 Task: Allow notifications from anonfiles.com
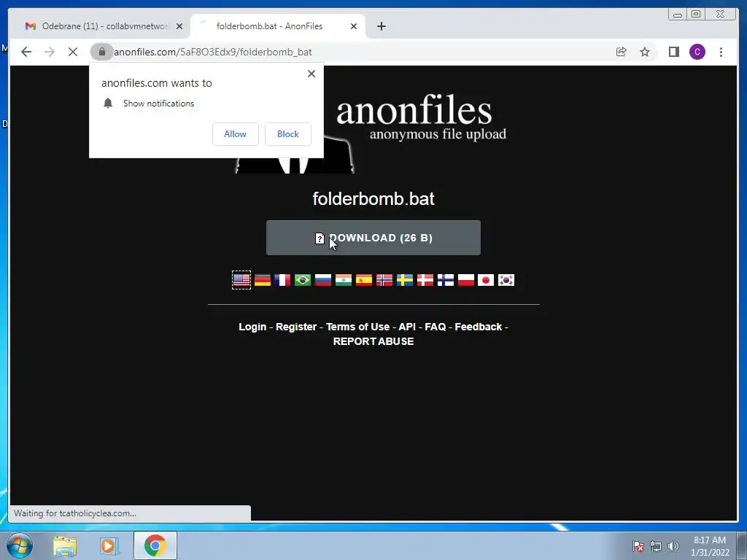click(x=236, y=134)
